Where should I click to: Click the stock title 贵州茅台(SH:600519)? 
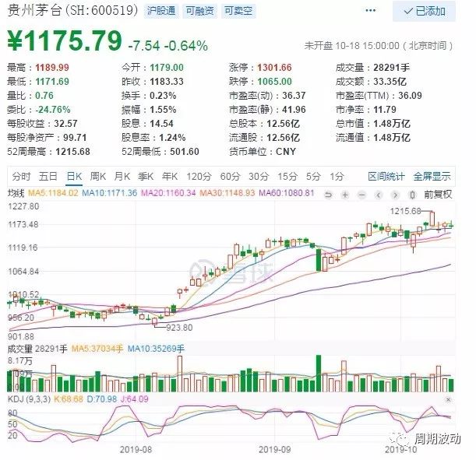point(73,11)
